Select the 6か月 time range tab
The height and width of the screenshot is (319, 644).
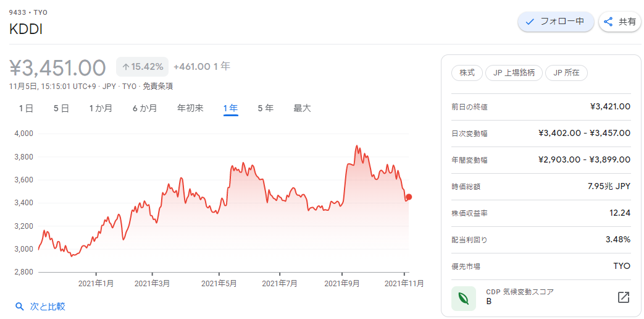(x=144, y=109)
